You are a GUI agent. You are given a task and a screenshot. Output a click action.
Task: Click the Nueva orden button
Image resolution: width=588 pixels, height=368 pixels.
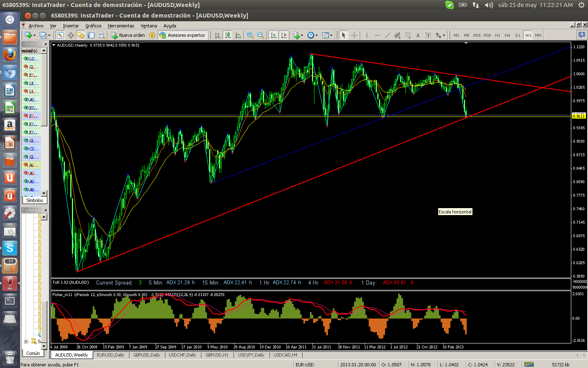point(128,35)
